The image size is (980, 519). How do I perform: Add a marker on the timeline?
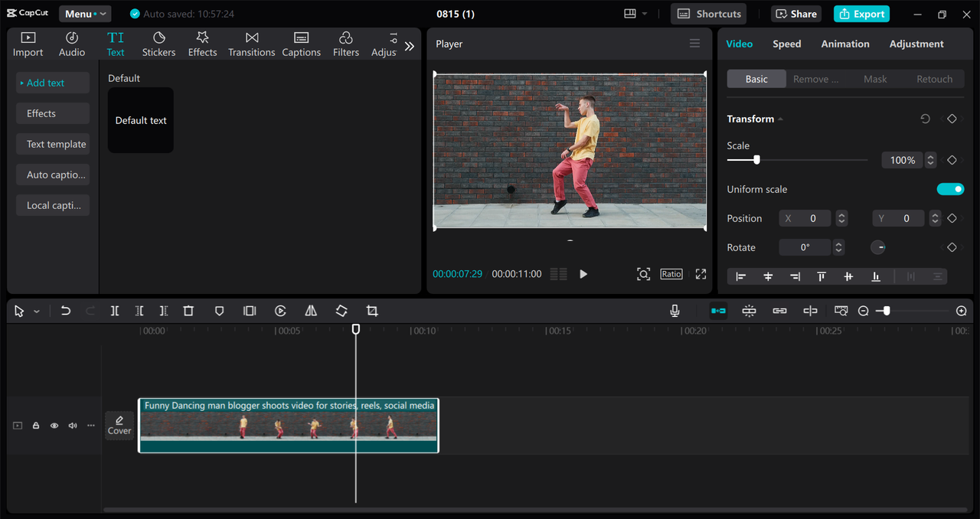coord(219,311)
